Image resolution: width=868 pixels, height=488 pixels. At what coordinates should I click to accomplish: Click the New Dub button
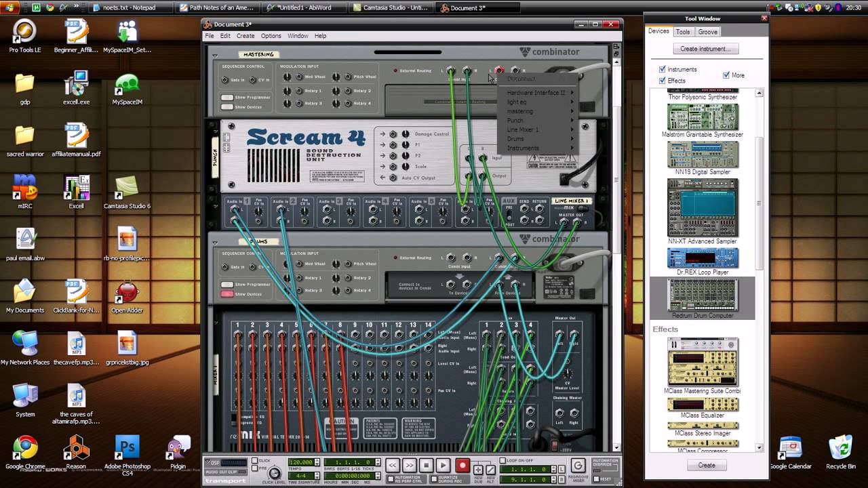[478, 470]
